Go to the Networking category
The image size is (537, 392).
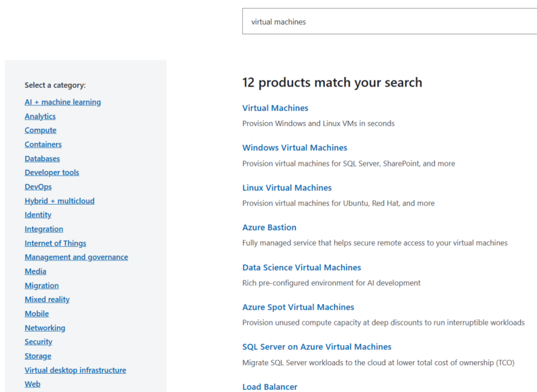click(45, 328)
